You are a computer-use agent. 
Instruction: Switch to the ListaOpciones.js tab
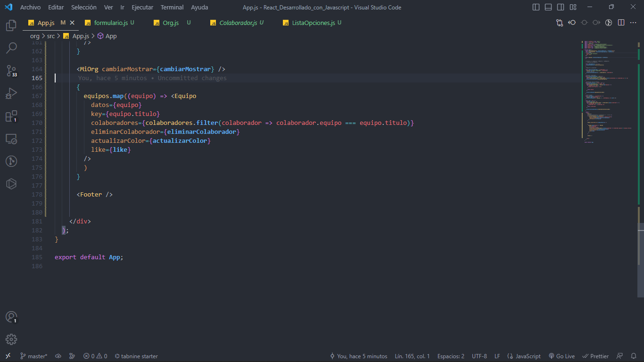pyautogui.click(x=313, y=23)
